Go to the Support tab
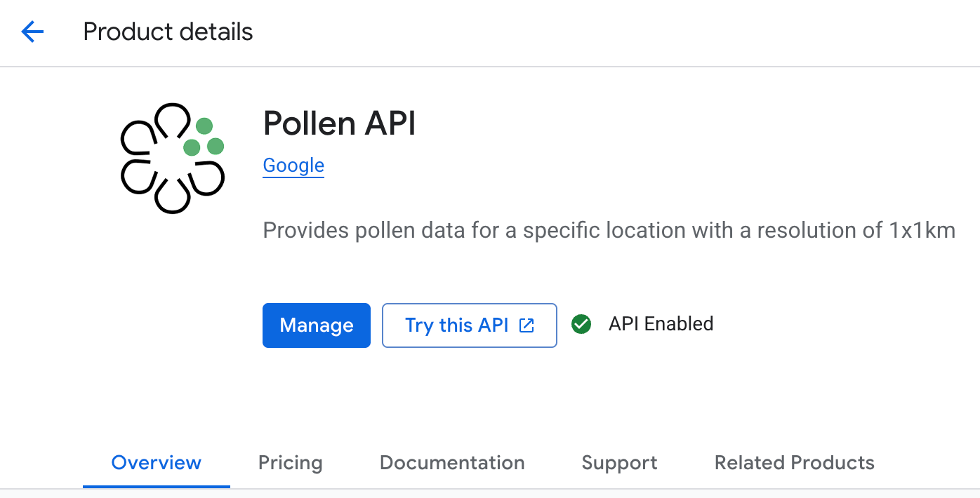 pyautogui.click(x=619, y=463)
